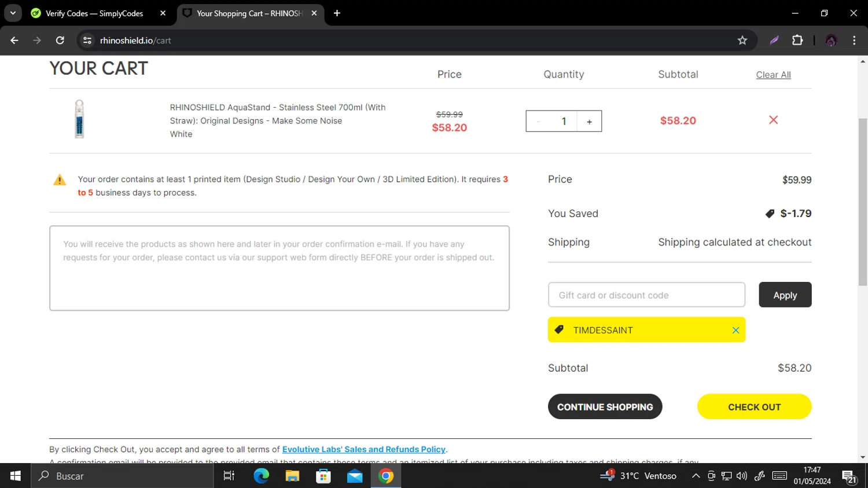
Task: Select Your Shopping Cart RHINOSHIELD tab
Action: 249,13
